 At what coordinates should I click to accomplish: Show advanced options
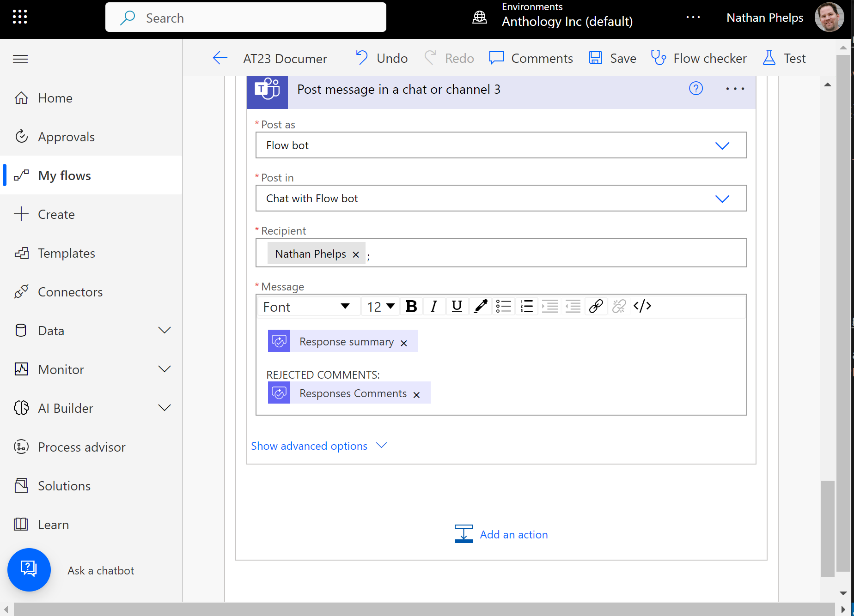click(319, 446)
